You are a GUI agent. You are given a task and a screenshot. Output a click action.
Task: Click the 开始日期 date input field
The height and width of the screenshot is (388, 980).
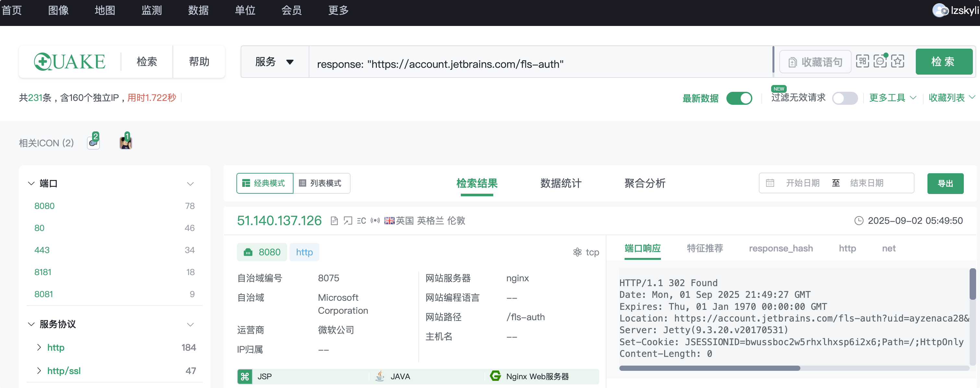coord(803,183)
